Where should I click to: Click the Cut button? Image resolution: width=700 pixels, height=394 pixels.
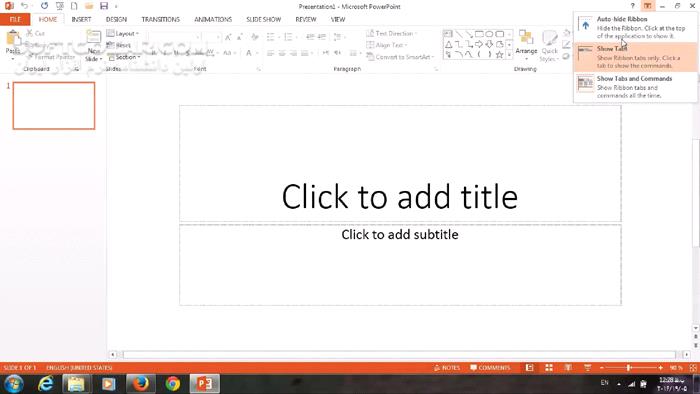[x=35, y=33]
